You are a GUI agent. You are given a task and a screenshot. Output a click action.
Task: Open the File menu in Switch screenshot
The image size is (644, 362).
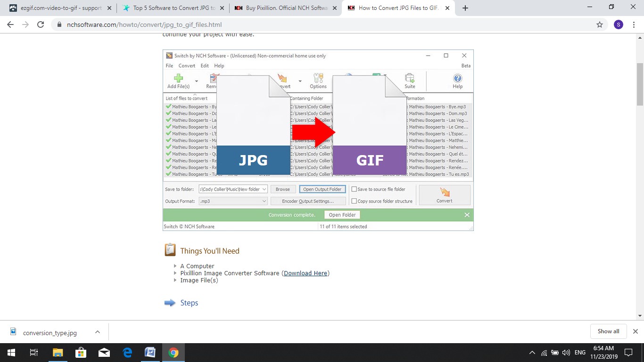coord(169,66)
